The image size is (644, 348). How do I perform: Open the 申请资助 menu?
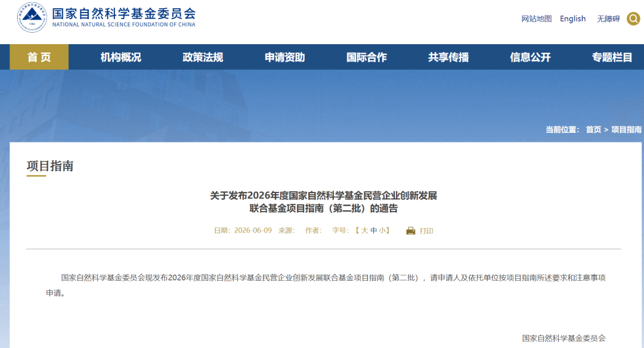tap(284, 57)
